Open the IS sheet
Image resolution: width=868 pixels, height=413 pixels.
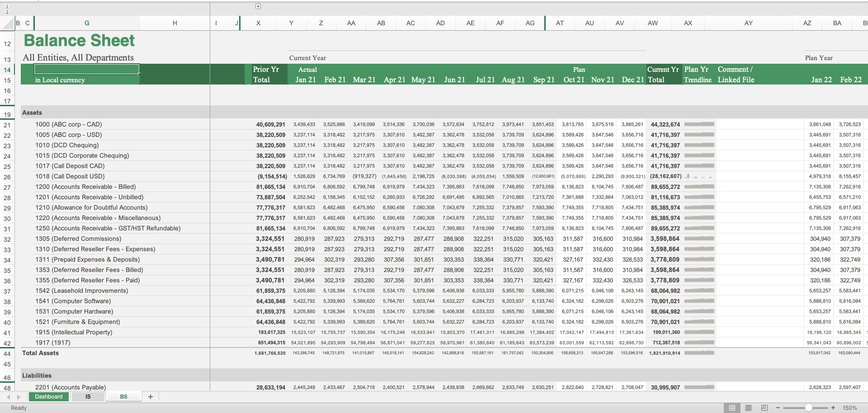pos(88,397)
